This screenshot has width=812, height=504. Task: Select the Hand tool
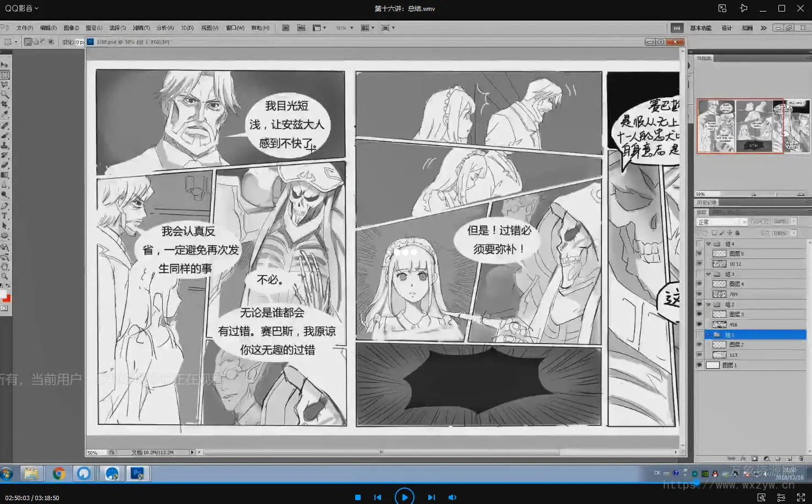pyautogui.click(x=4, y=267)
